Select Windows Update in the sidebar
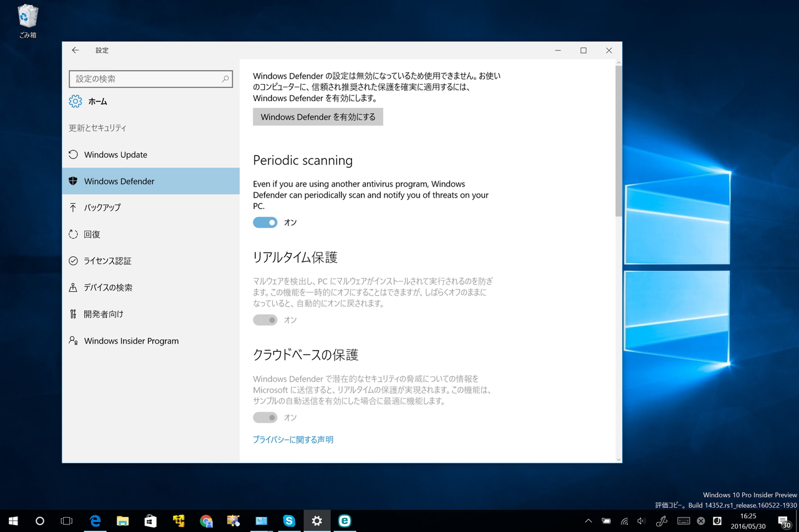 [x=151, y=155]
